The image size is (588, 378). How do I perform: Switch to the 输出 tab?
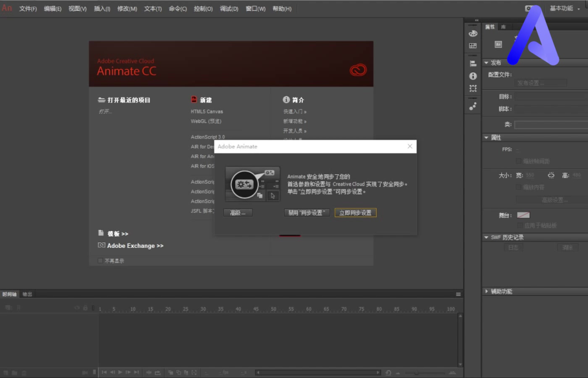[x=27, y=294]
